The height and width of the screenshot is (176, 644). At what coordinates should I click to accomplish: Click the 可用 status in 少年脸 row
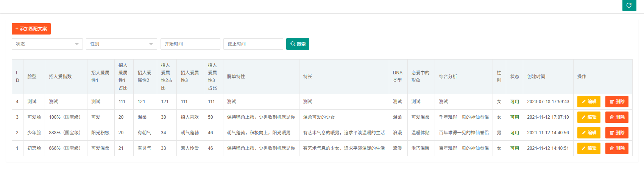coord(514,133)
